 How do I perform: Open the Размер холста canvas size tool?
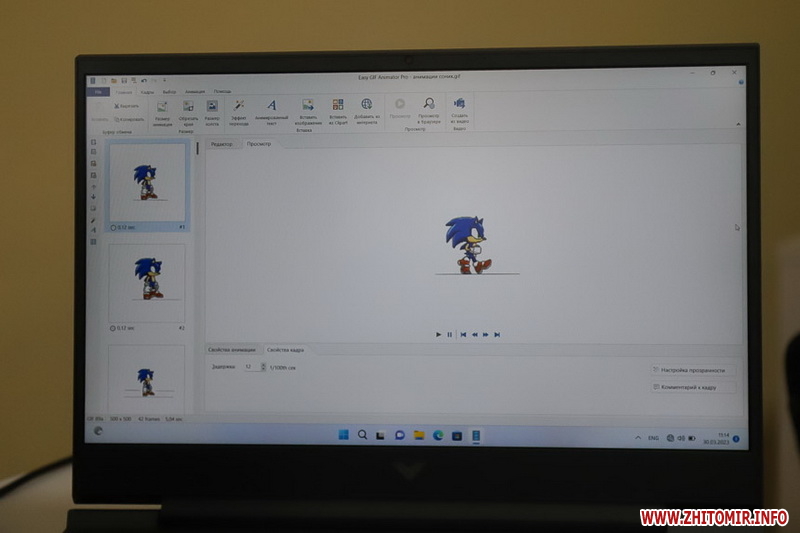(212, 108)
